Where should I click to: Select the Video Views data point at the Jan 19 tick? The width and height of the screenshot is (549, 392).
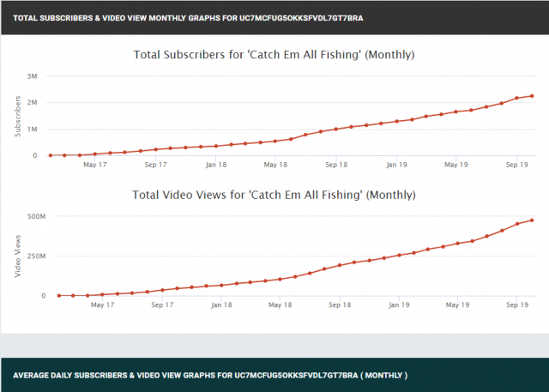(399, 255)
